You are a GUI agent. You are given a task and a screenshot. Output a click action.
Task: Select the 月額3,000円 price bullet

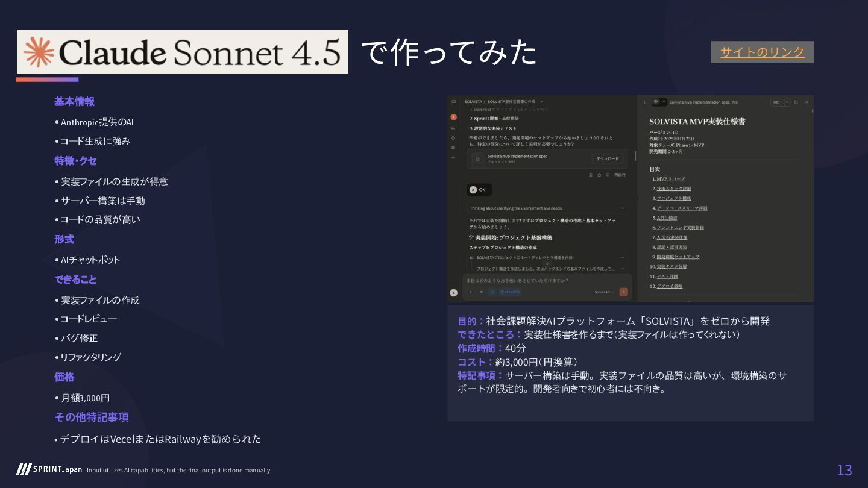83,398
